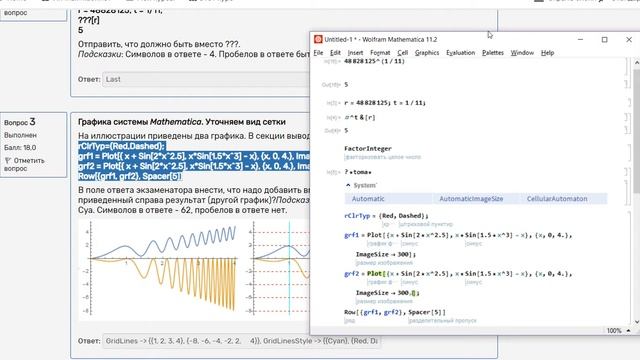
Task: Click the notebook scrollbar down arrow
Action: point(636,322)
